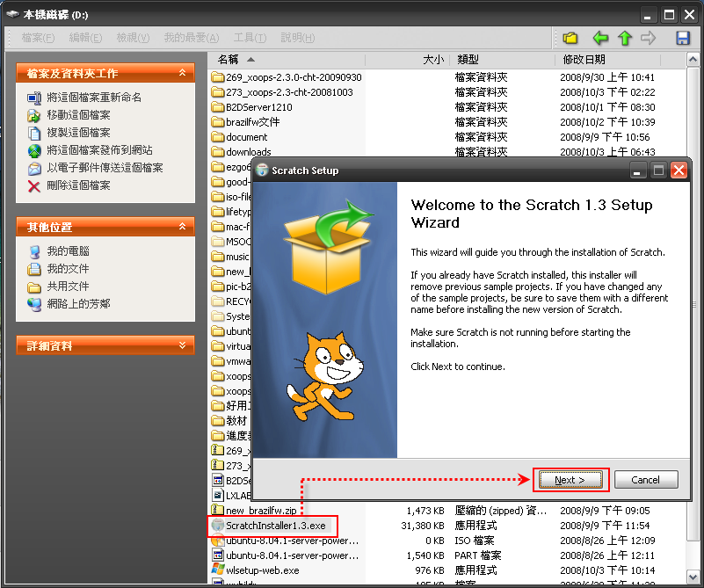The width and height of the screenshot is (704, 588).
Task: Go back with the green left arrow
Action: (600, 38)
